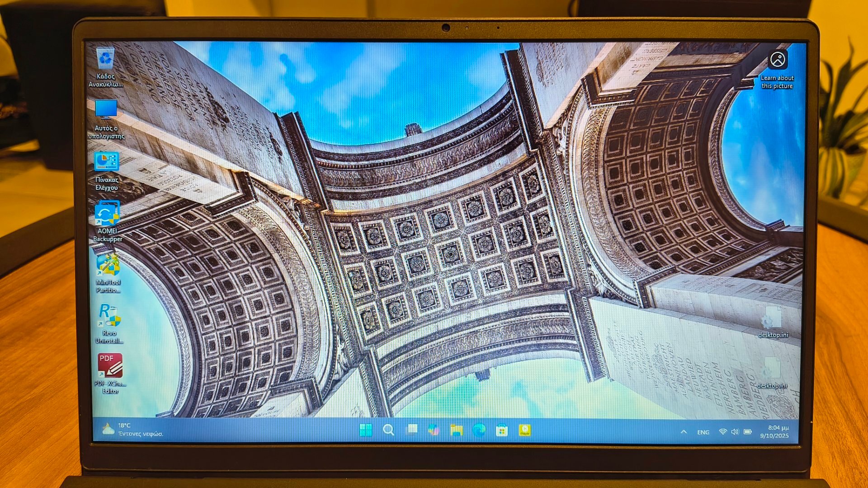Image resolution: width=868 pixels, height=488 pixels.
Task: Open Microsoft Store from the taskbar
Action: click(502, 431)
